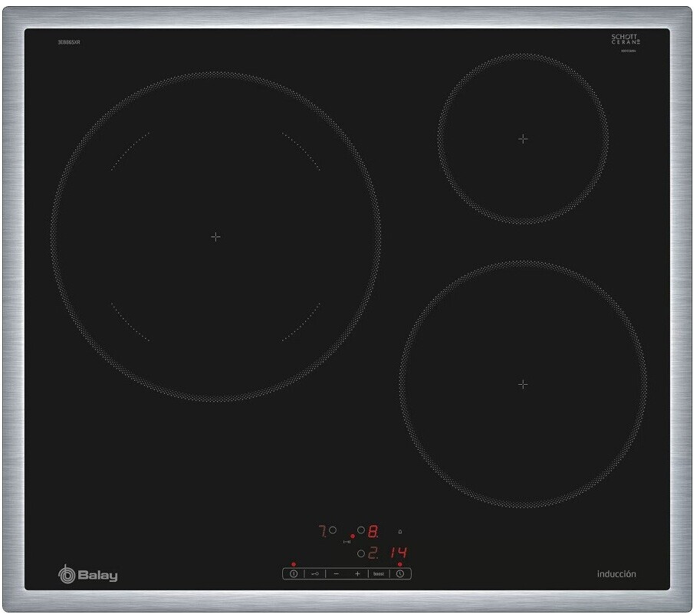Tap center cross of large left zone
This screenshot has width=700, height=614.
pos(215,237)
